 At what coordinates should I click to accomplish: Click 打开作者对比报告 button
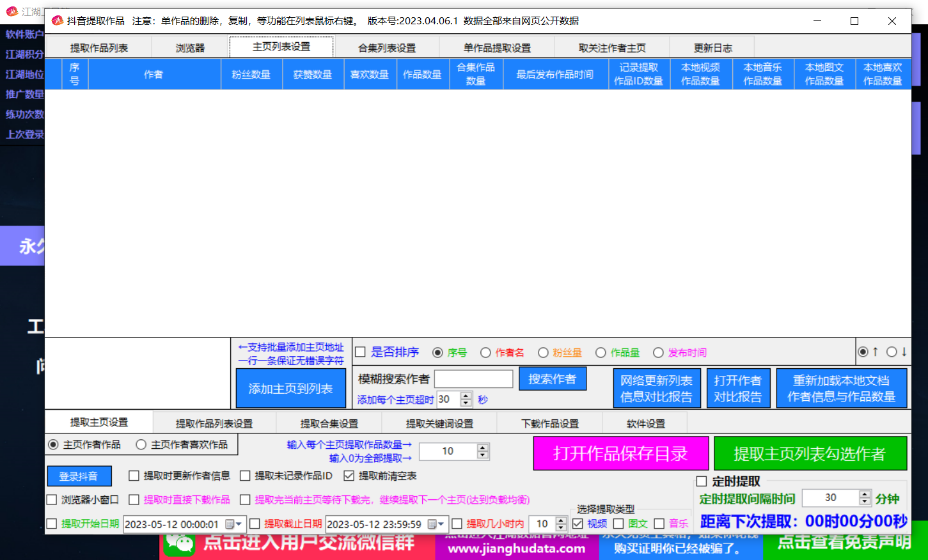pos(738,388)
